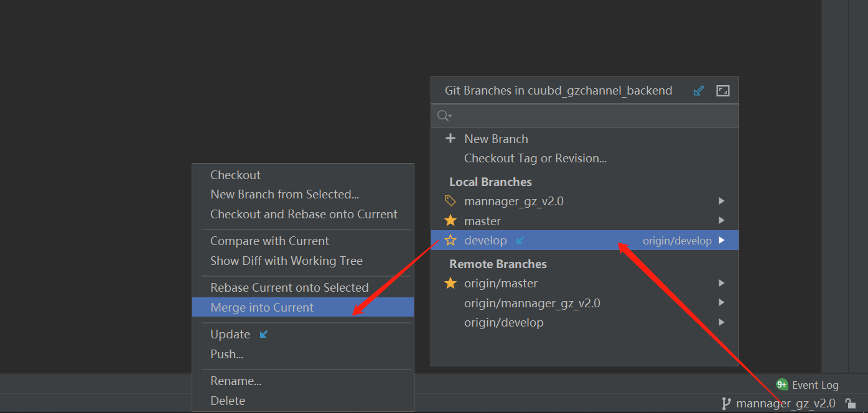The image size is (868, 413).
Task: Click the fetch arrow icon in Git Branches header
Action: point(699,91)
